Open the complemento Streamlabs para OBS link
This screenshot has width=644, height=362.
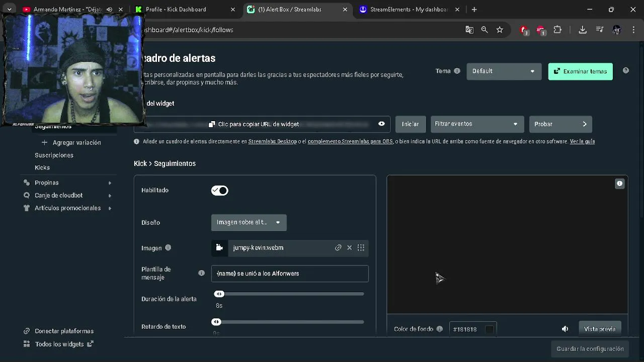350,141
